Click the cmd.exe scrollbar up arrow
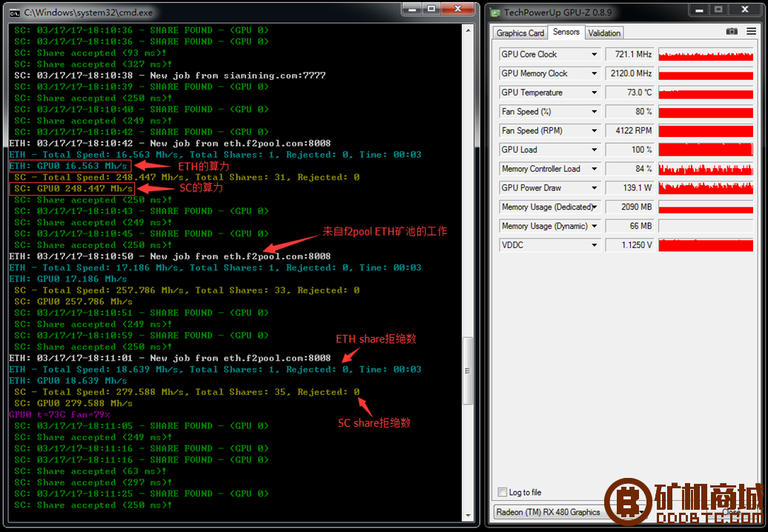Viewport: 768px width, 532px height. click(469, 30)
